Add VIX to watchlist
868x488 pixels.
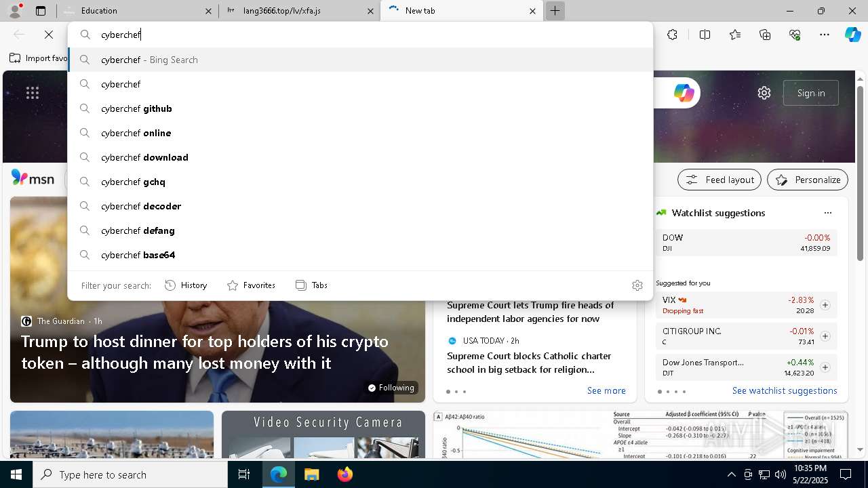point(825,305)
